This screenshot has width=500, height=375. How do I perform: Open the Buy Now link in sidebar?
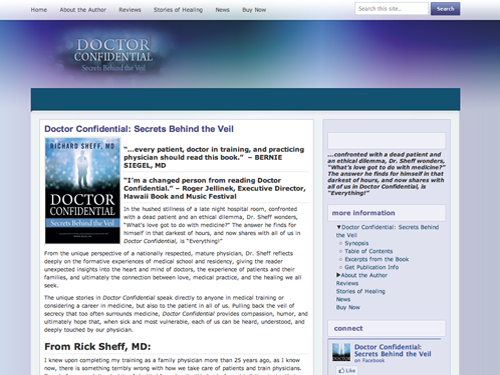[x=348, y=307]
